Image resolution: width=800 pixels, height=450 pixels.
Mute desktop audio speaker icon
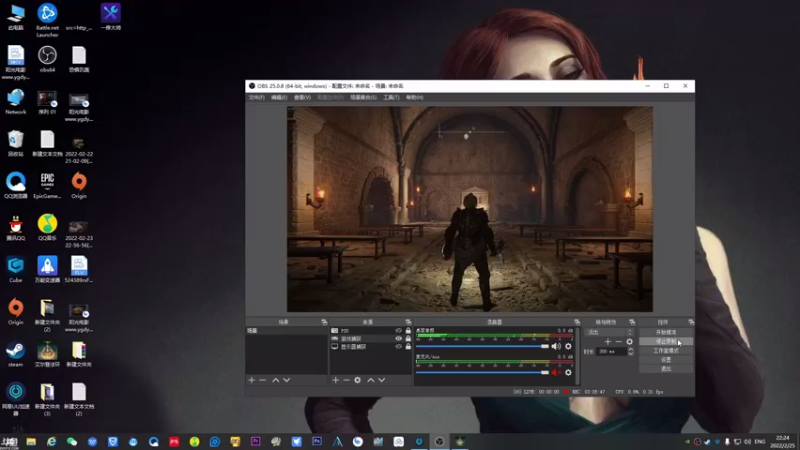[x=556, y=346]
